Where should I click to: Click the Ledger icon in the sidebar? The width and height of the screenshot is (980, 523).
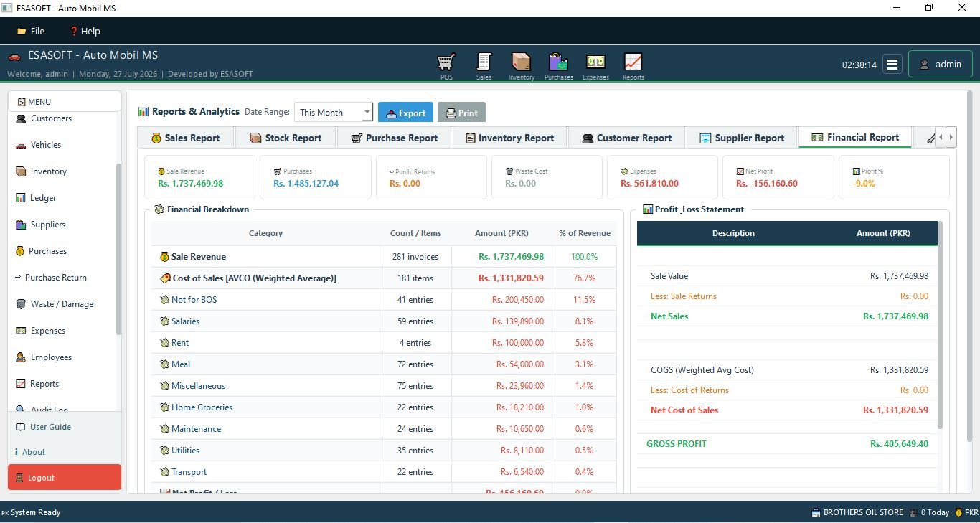pos(21,198)
